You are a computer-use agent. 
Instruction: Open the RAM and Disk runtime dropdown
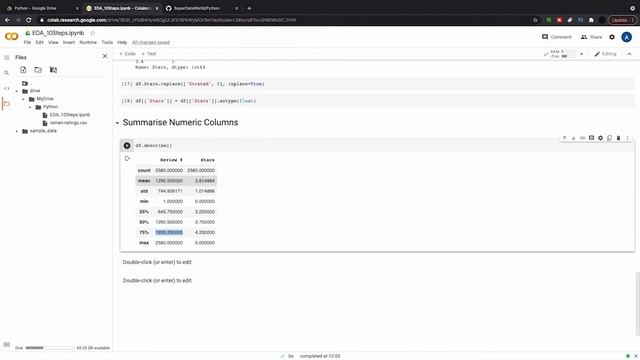click(x=581, y=54)
